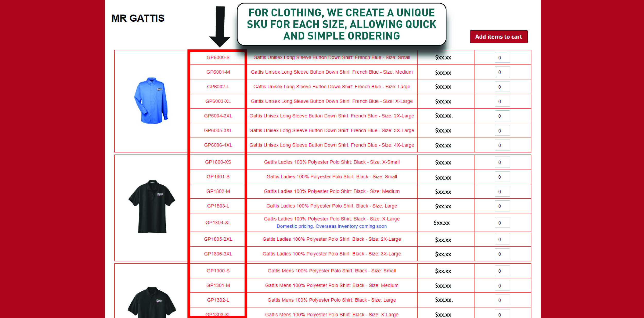This screenshot has height=318, width=644.
Task: Click SKU link GP1800-XS
Action: point(219,162)
